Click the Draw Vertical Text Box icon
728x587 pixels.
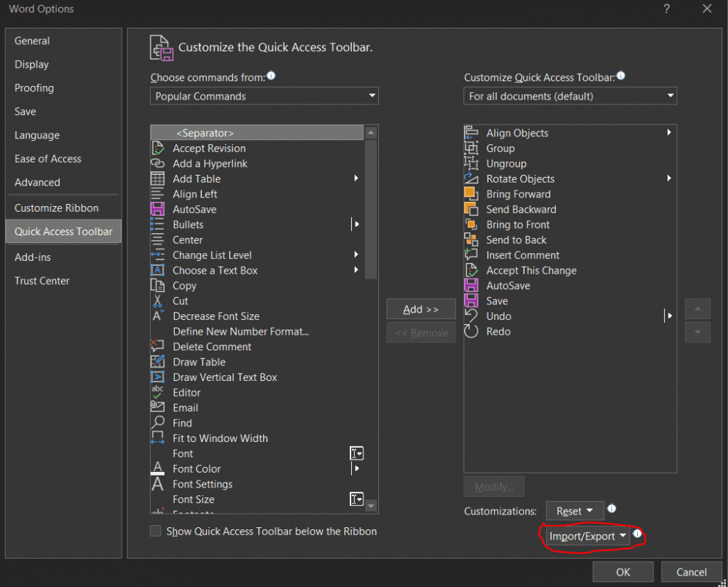point(158,377)
